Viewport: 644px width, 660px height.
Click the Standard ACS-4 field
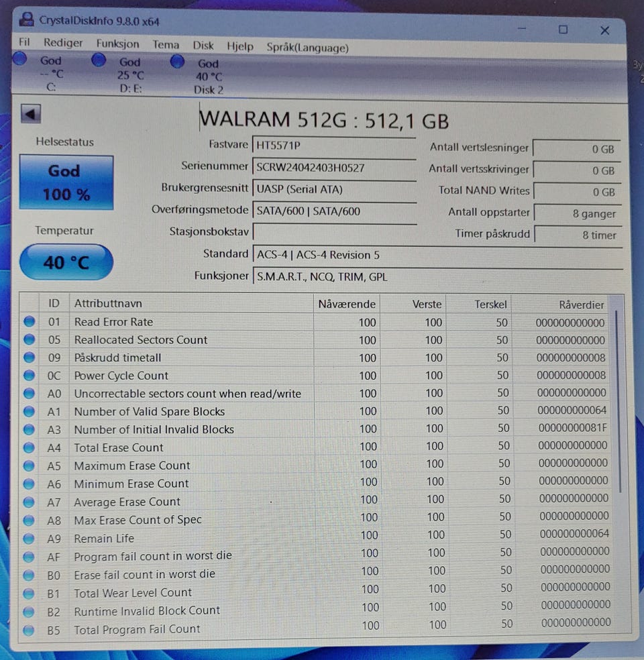pyautogui.click(x=438, y=255)
